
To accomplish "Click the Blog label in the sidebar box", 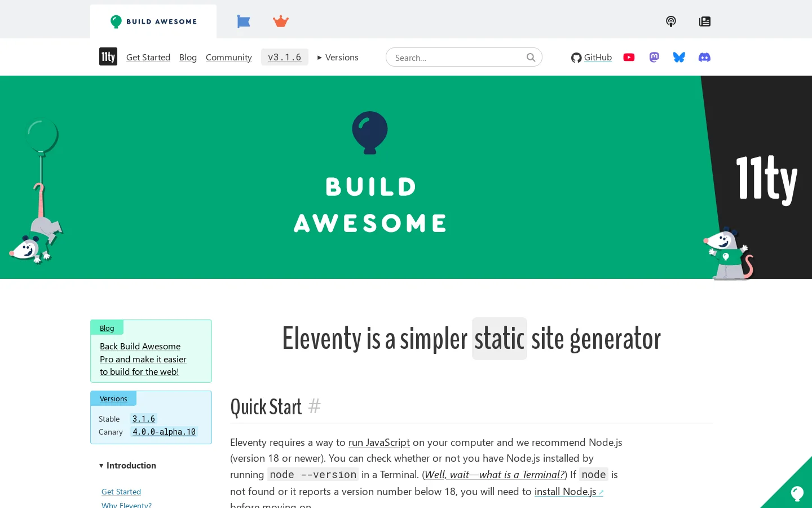I will 107,328.
